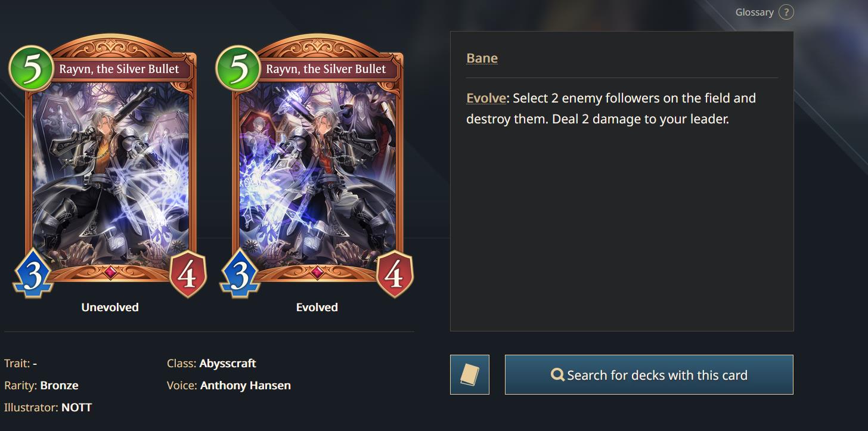Screen dimensions: 868x431
Task: Click the Abysscraft class value
Action: coord(228,363)
